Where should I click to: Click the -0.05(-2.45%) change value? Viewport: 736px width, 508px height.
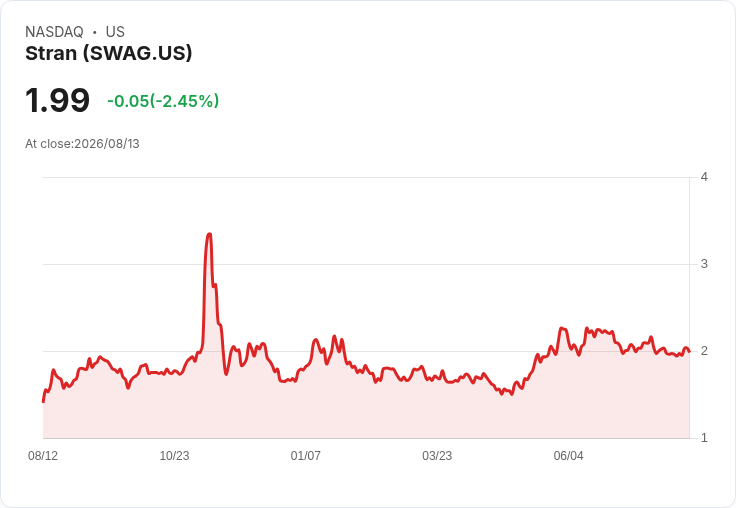(163, 101)
